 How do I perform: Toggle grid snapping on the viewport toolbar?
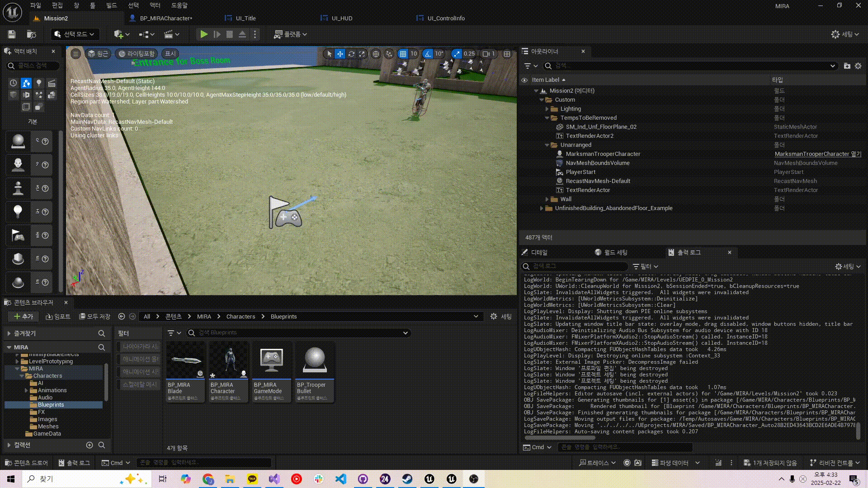click(403, 54)
